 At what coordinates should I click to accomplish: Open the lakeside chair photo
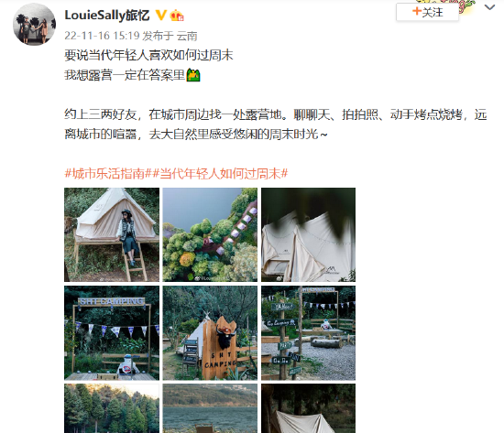click(x=210, y=408)
